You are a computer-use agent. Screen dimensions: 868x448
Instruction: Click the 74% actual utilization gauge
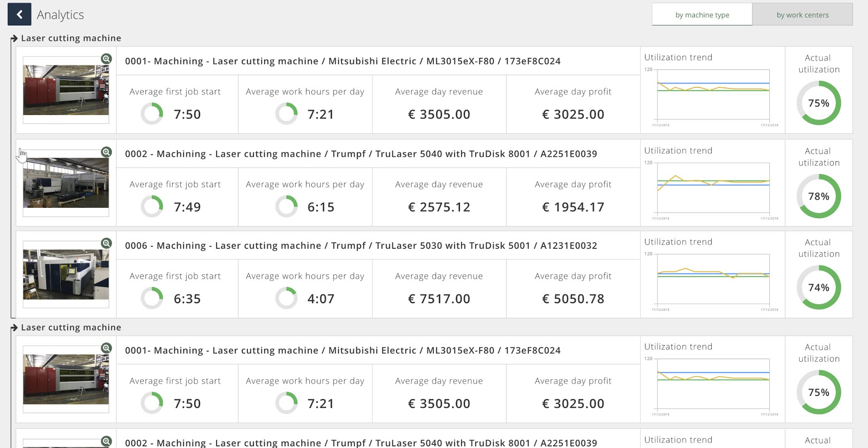(819, 287)
